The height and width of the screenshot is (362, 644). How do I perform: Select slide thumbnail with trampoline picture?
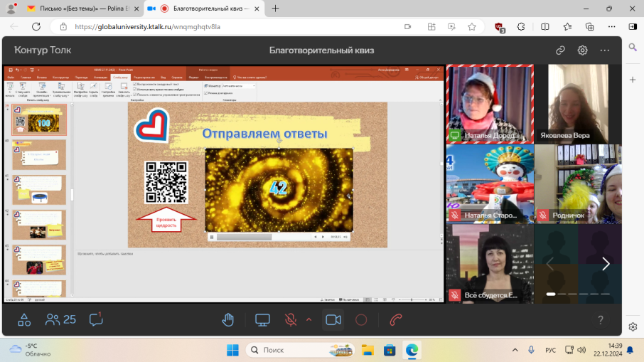coord(39,190)
